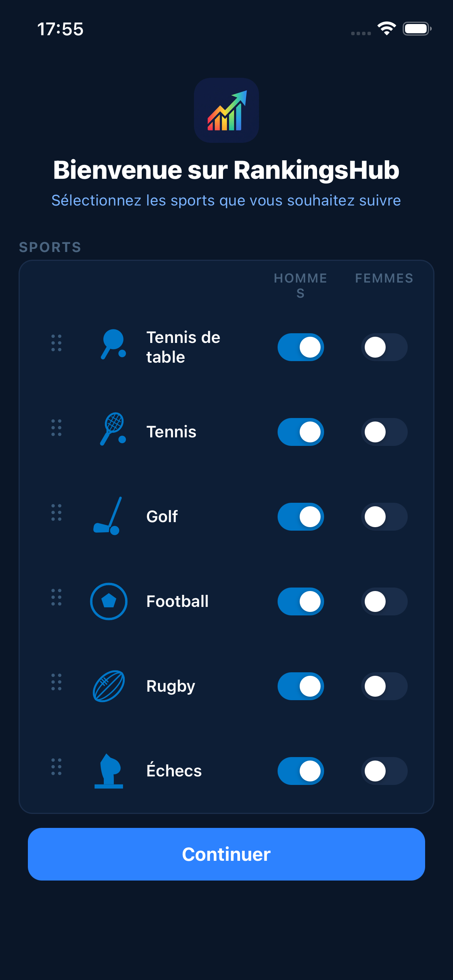Tap the rugby ball icon
The image size is (453, 980).
(x=109, y=686)
